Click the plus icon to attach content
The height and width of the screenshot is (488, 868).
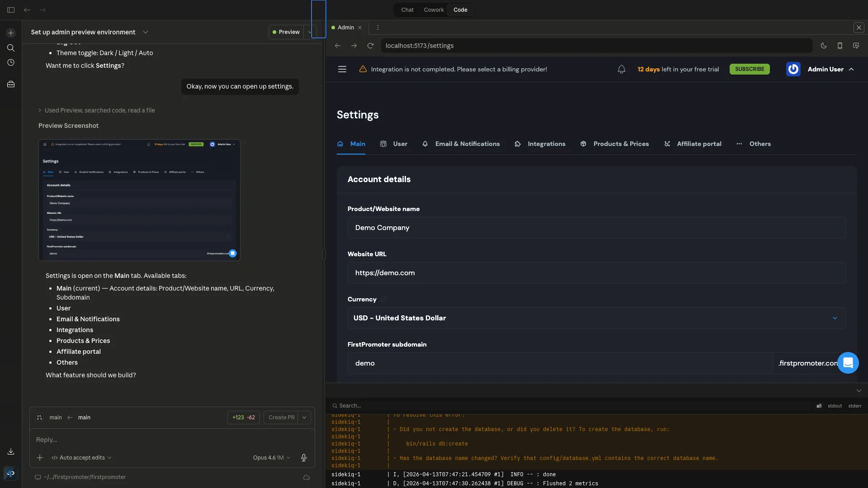[40, 458]
